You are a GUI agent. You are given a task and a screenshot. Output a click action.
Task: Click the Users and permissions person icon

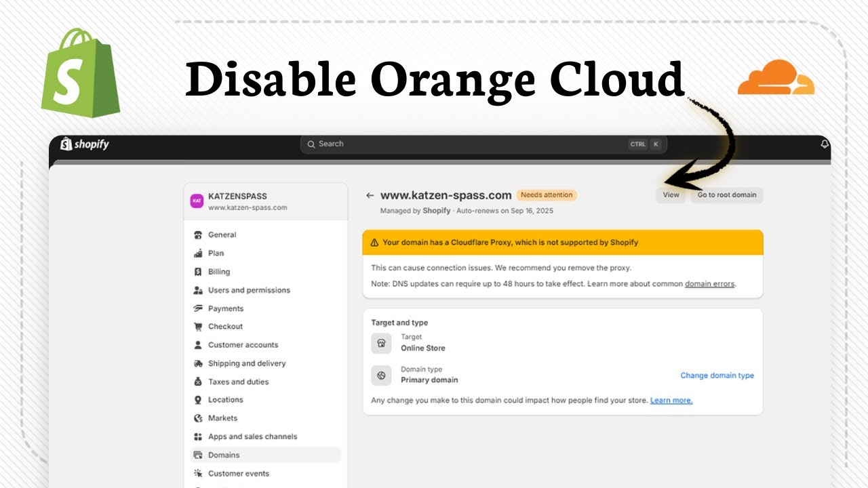tap(198, 290)
